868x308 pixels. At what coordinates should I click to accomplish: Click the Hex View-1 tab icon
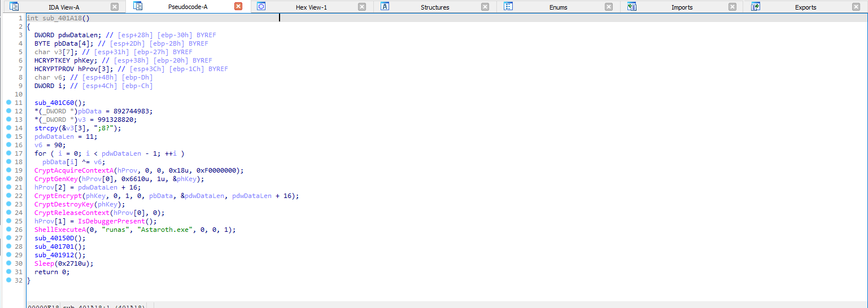pos(261,7)
